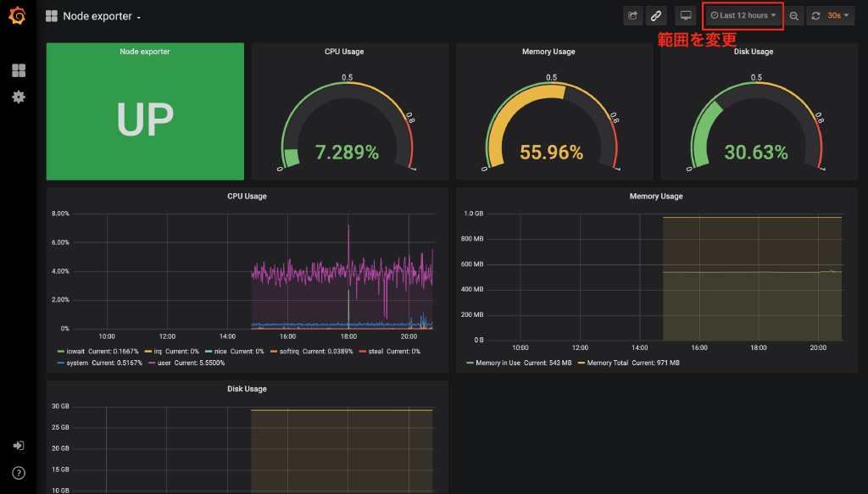This screenshot has height=494, width=868.
Task: Click the Sign in icon in the sidebar
Action: [18, 446]
